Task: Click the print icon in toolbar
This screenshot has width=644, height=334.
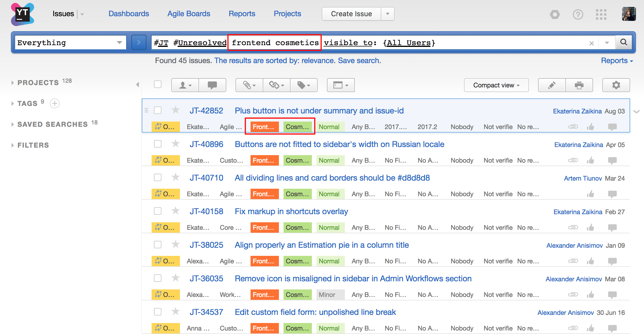Action: [x=579, y=85]
